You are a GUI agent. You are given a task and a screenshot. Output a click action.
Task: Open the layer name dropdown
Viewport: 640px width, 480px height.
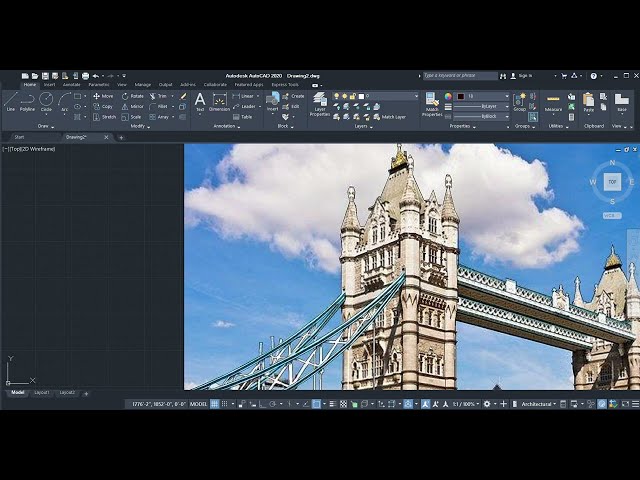point(416,96)
